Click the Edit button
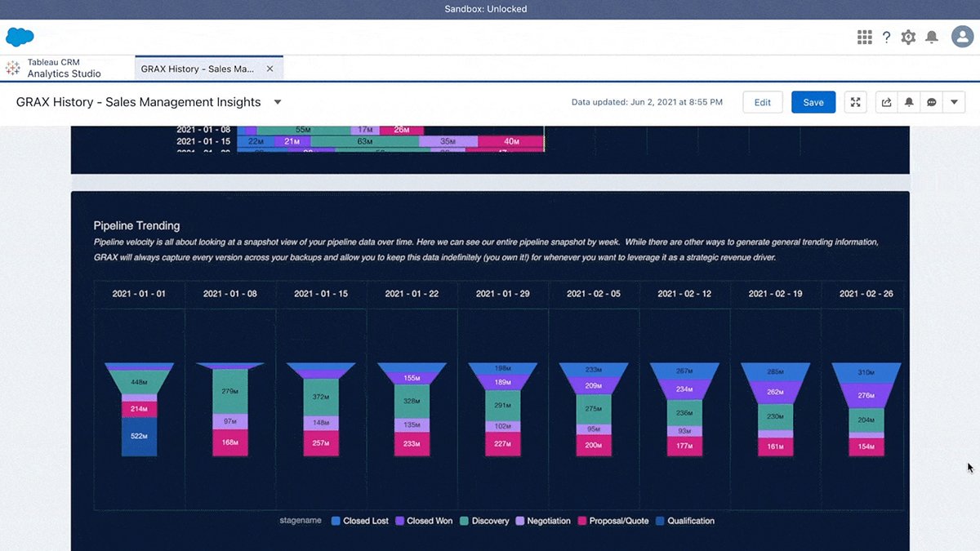Viewport: 980px width, 551px height. tap(762, 102)
